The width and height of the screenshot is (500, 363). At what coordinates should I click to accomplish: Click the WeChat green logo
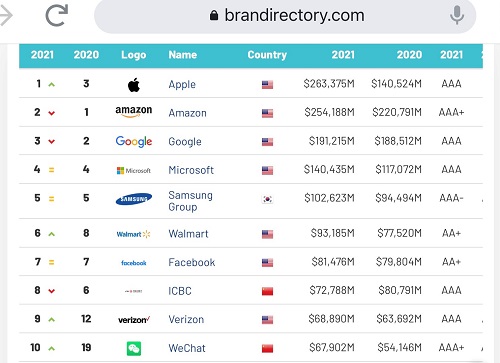coord(134,349)
